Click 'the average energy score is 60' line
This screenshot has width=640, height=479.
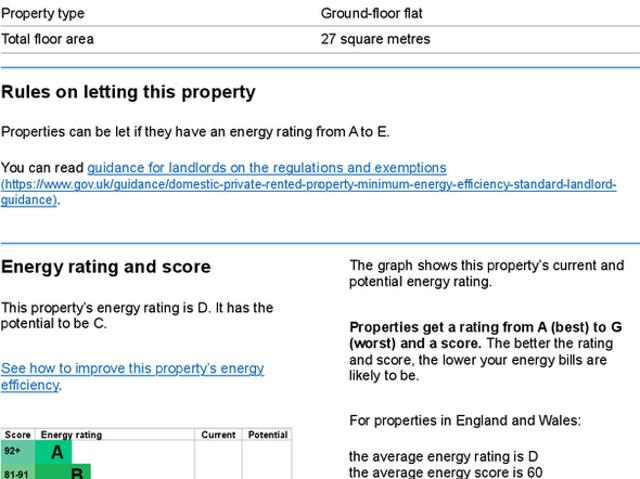(x=446, y=472)
